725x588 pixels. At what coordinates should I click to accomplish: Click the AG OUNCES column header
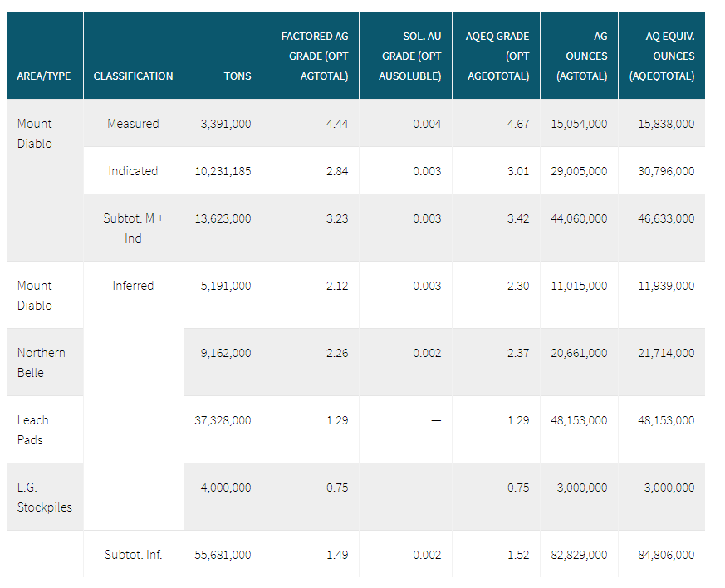(581, 56)
